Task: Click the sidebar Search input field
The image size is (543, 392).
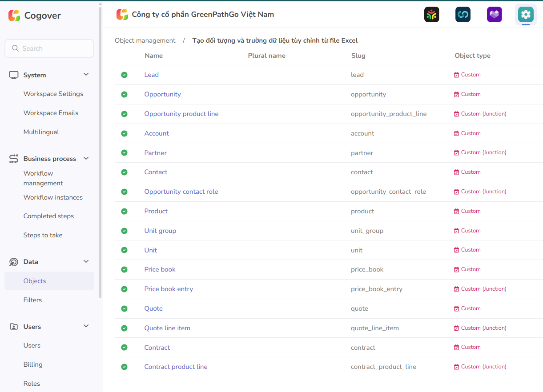Action: (x=49, y=48)
